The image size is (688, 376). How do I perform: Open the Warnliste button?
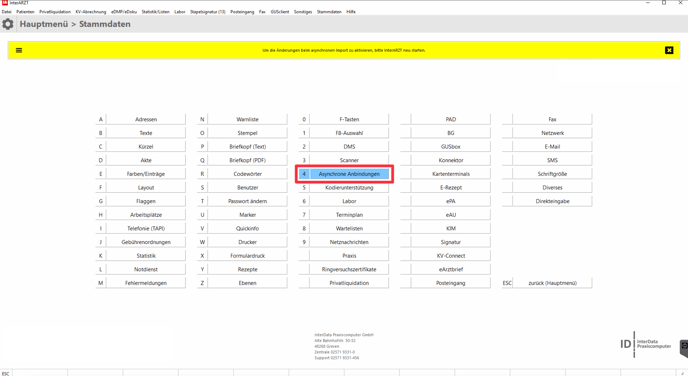click(247, 119)
